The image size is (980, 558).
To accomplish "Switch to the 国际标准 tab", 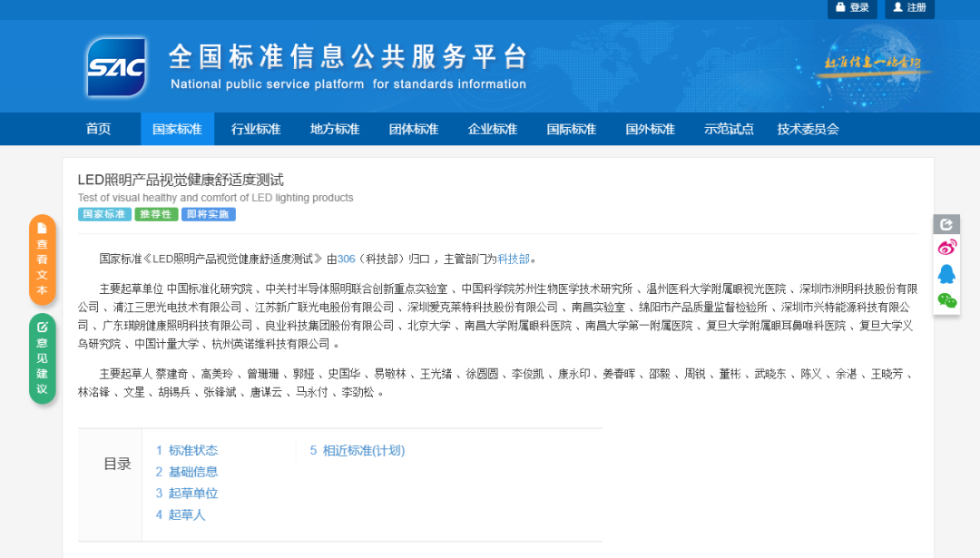I will pyautogui.click(x=571, y=129).
